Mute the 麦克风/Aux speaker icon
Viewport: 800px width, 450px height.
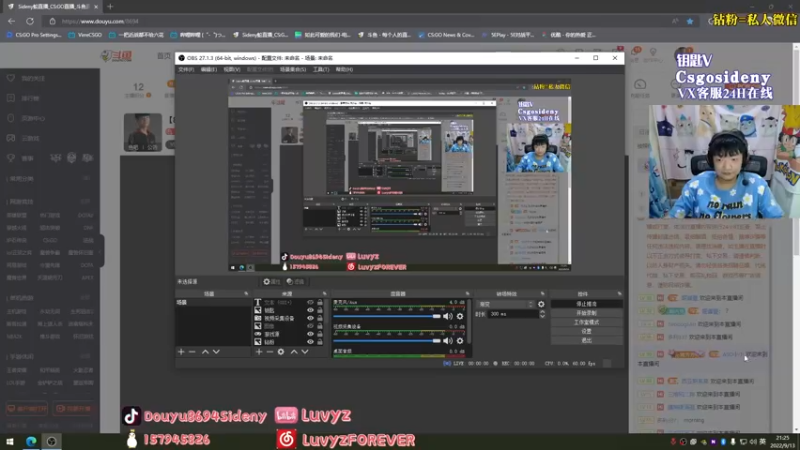tap(448, 316)
